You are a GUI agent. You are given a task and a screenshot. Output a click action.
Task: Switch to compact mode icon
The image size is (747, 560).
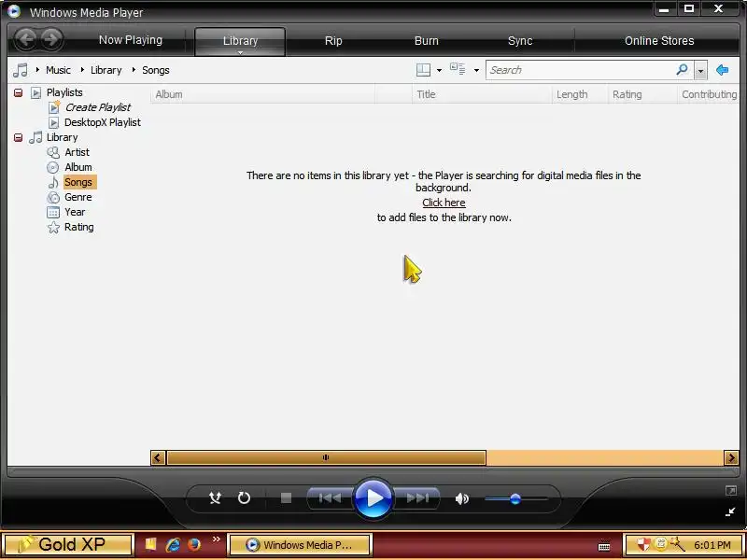[730, 511]
